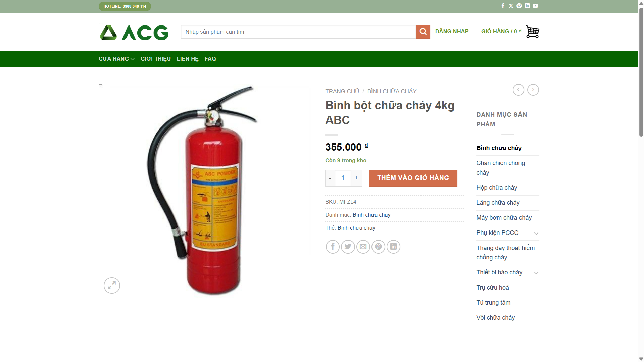Increase quantity with plus button

click(356, 178)
